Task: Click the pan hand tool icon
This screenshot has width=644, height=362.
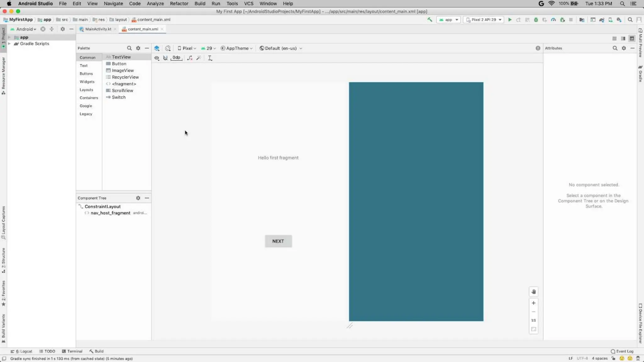Action: (x=533, y=292)
